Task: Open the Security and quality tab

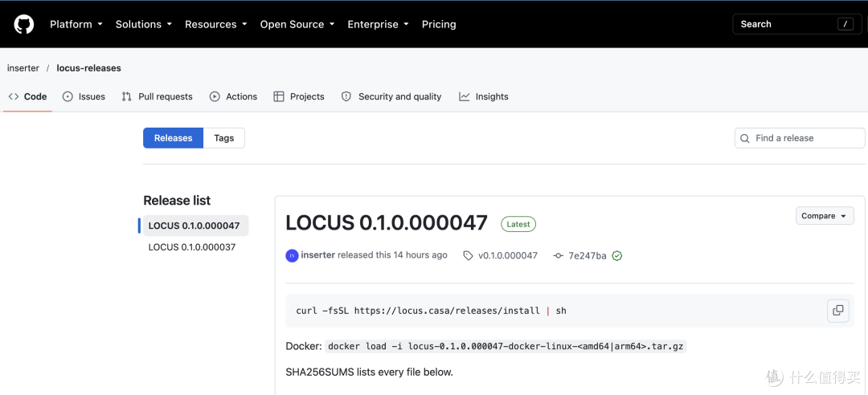Action: [x=391, y=96]
